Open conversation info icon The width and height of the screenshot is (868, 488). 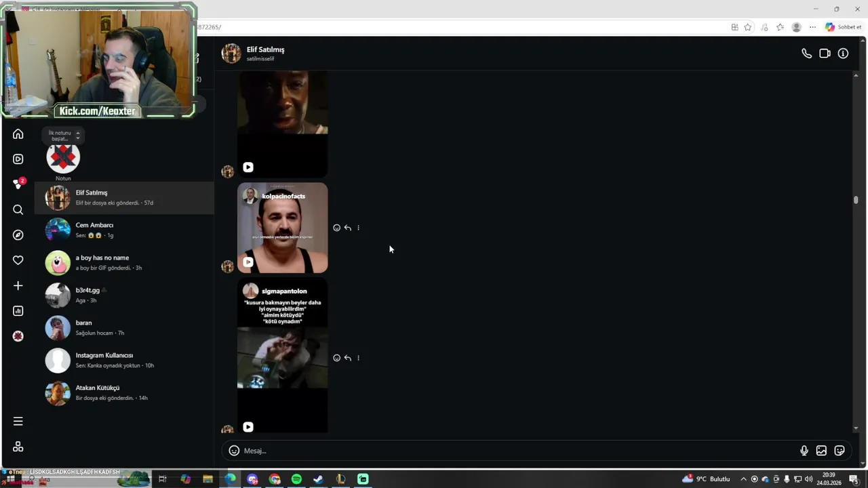click(843, 54)
